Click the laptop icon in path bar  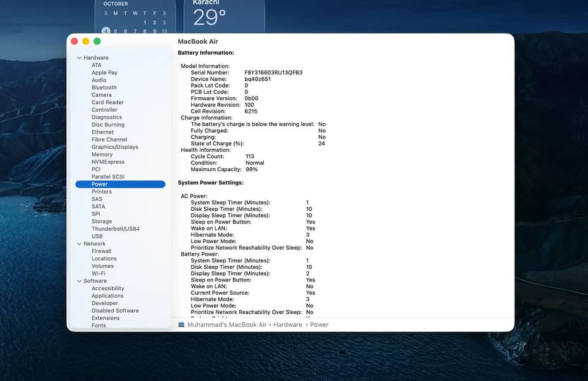click(x=181, y=324)
